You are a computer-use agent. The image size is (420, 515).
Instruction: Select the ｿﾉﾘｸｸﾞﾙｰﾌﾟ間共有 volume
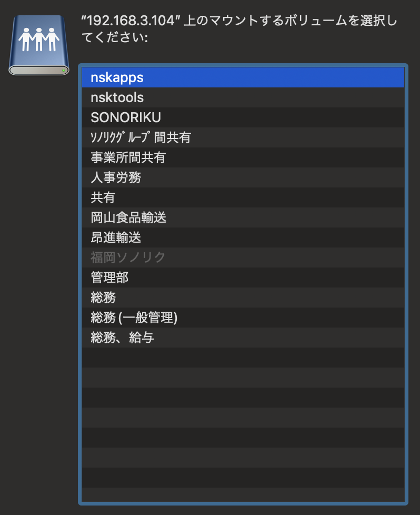pos(140,137)
